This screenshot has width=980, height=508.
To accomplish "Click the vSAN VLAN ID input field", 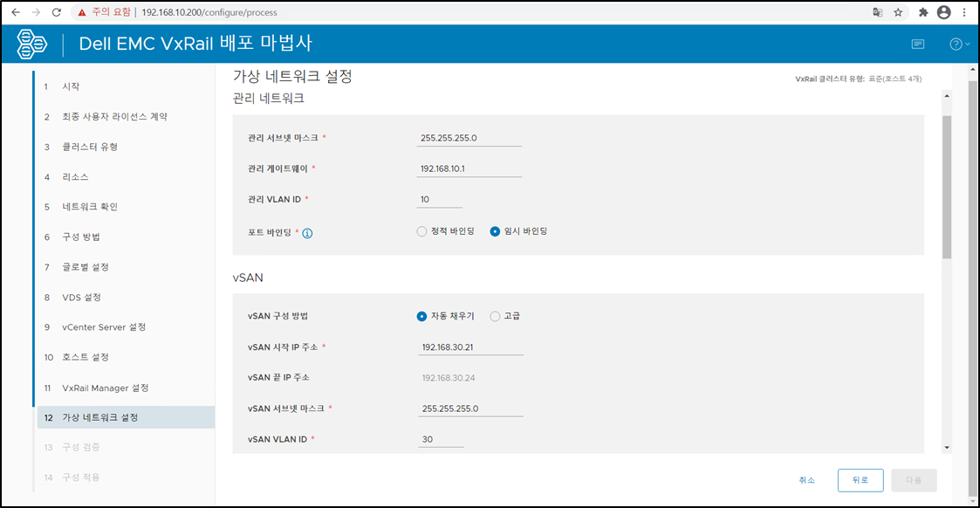I will pyautogui.click(x=442, y=439).
